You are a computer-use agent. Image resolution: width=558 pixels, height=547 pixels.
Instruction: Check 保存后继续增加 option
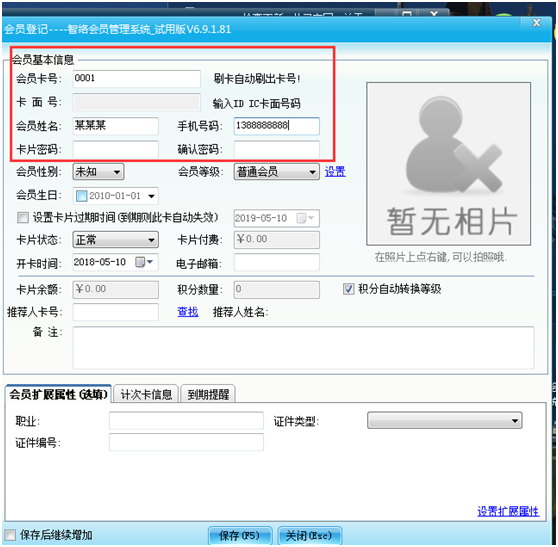click(10, 535)
